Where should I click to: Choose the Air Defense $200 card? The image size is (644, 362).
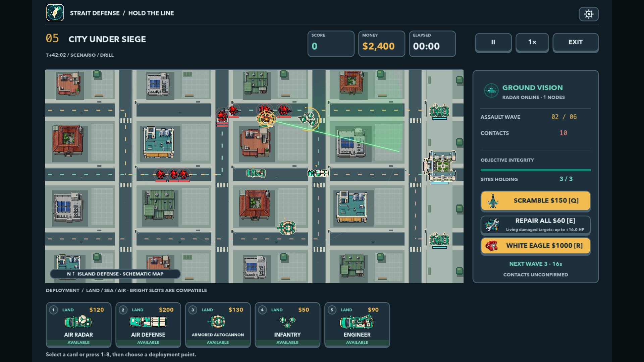pos(148,325)
